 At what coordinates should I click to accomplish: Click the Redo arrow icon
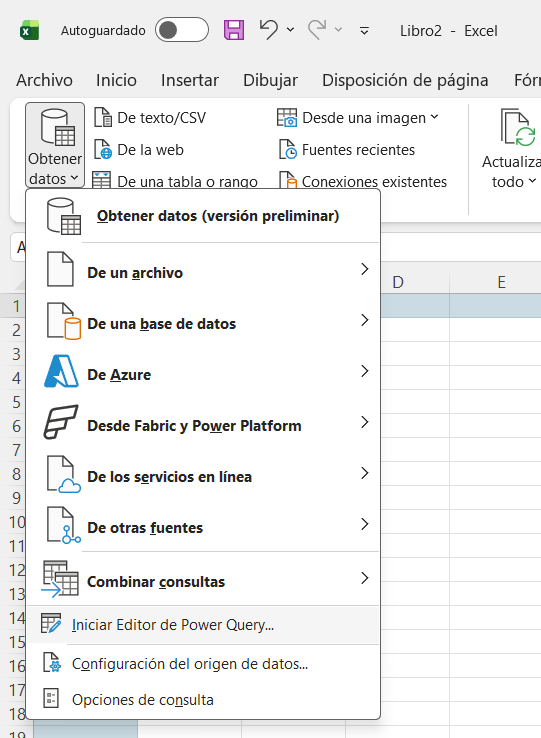[x=317, y=30]
